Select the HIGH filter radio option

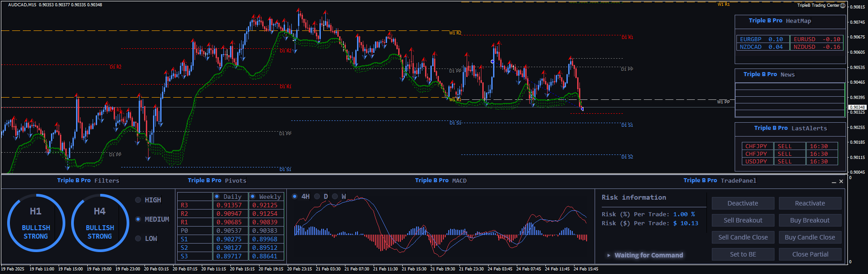[x=138, y=200]
